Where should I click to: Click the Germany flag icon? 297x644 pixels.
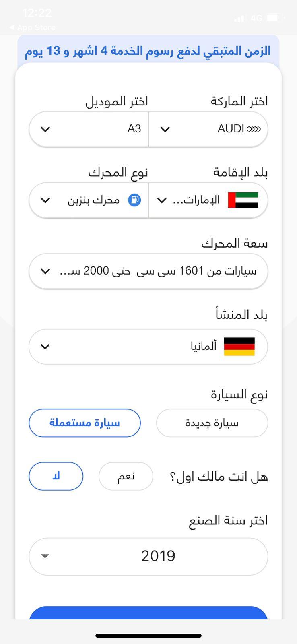point(239,347)
